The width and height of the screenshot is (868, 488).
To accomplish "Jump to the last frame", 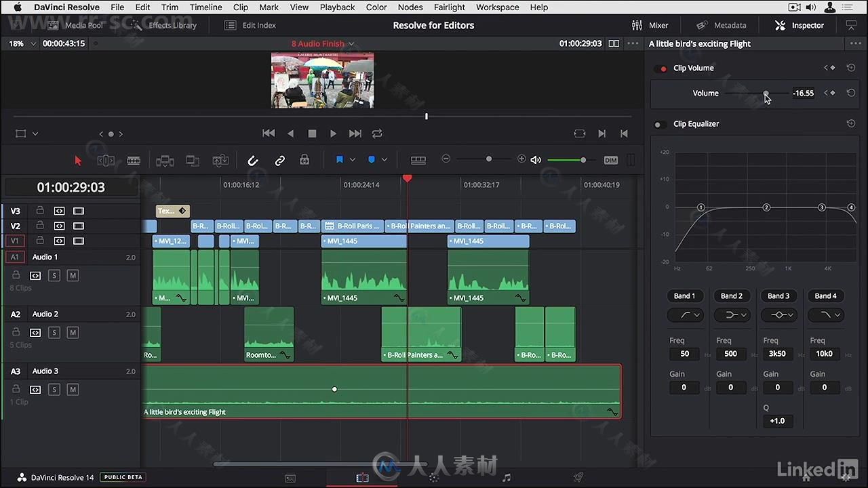I will [355, 134].
